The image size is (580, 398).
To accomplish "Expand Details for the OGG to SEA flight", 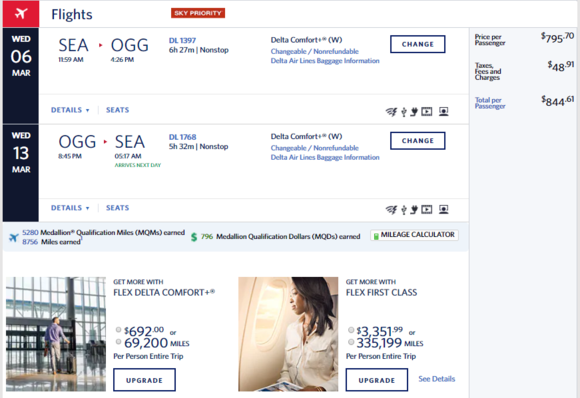I will click(70, 208).
